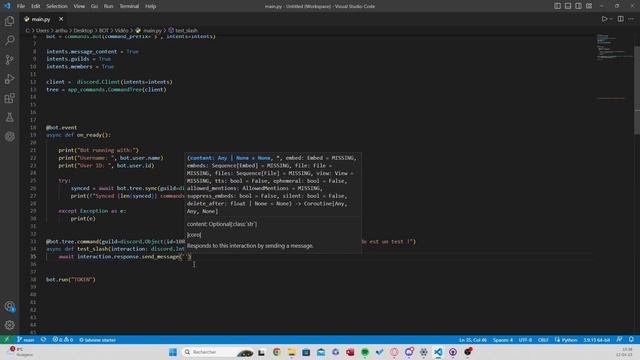
Task: Open the Search view in the activity bar
Action: (9, 40)
